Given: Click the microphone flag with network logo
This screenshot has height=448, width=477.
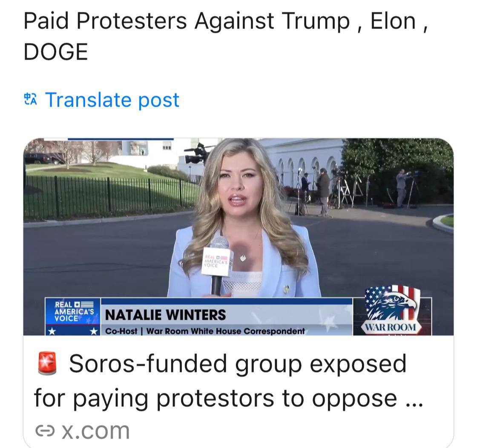Looking at the screenshot, I should [x=217, y=261].
